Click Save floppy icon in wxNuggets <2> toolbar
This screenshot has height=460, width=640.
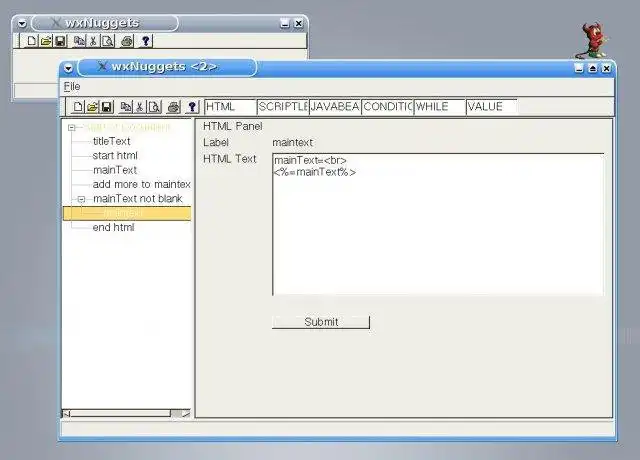[107, 107]
